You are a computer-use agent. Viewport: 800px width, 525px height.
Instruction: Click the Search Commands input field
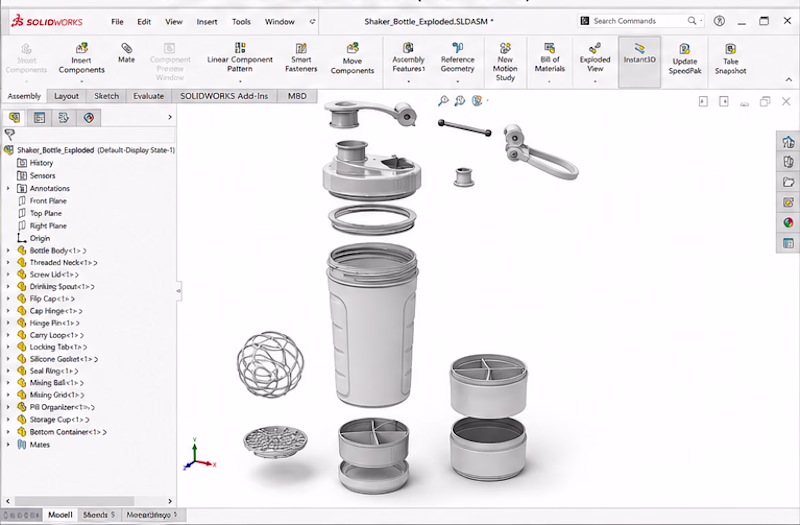point(640,21)
